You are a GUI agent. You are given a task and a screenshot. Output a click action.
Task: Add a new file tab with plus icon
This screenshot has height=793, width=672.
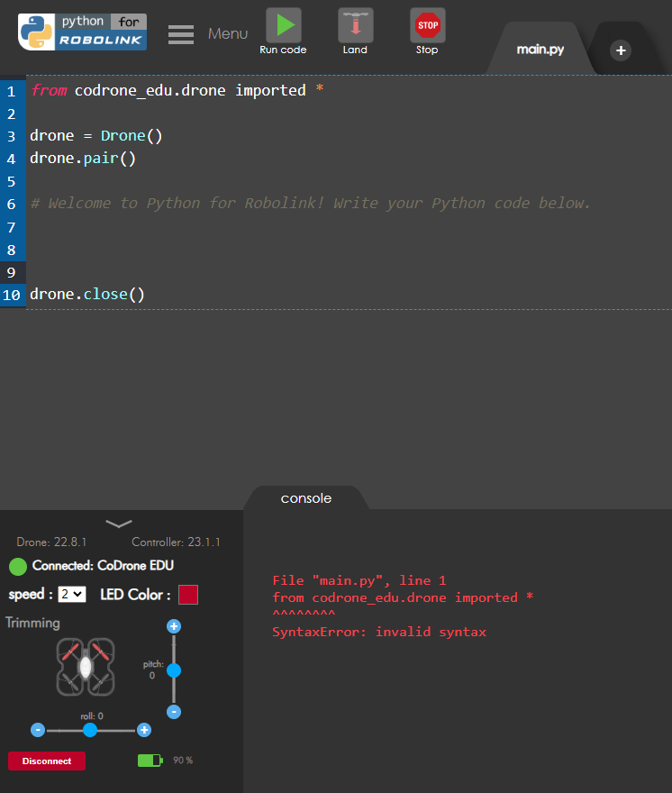coord(621,50)
